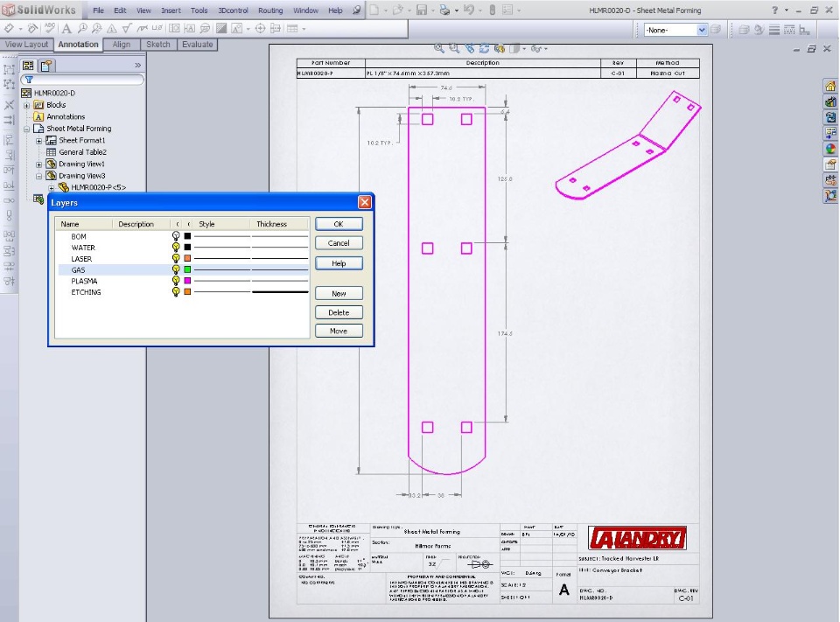Viewport: 840px width, 622px height.
Task: Toggle visibility bulb for the BOM layer
Action: (176, 235)
